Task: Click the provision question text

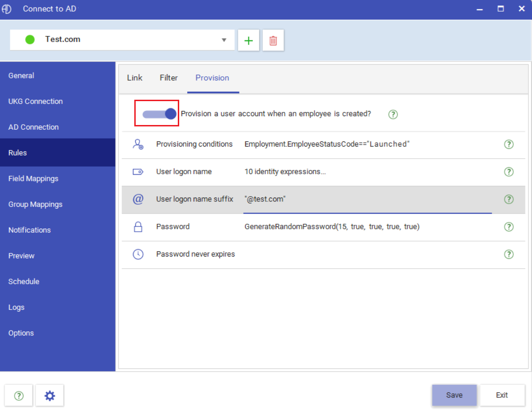Action: point(276,114)
